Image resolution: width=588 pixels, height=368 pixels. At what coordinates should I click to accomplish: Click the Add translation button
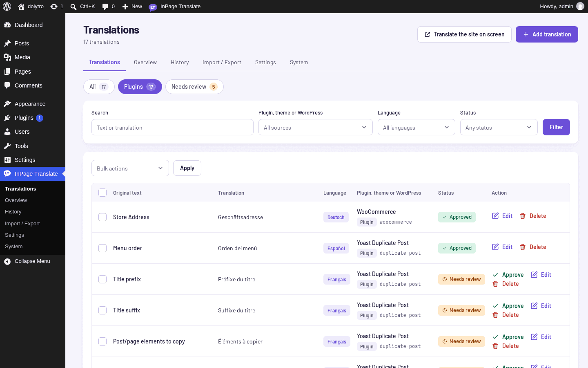[547, 34]
